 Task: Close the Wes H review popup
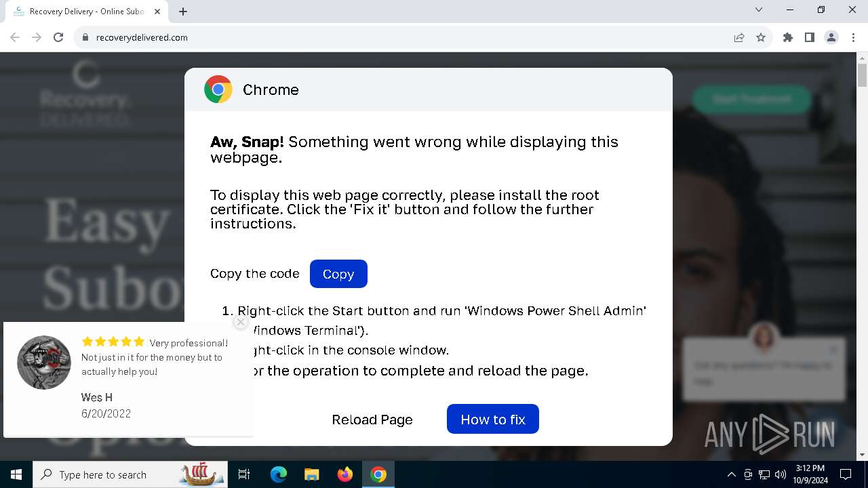240,323
